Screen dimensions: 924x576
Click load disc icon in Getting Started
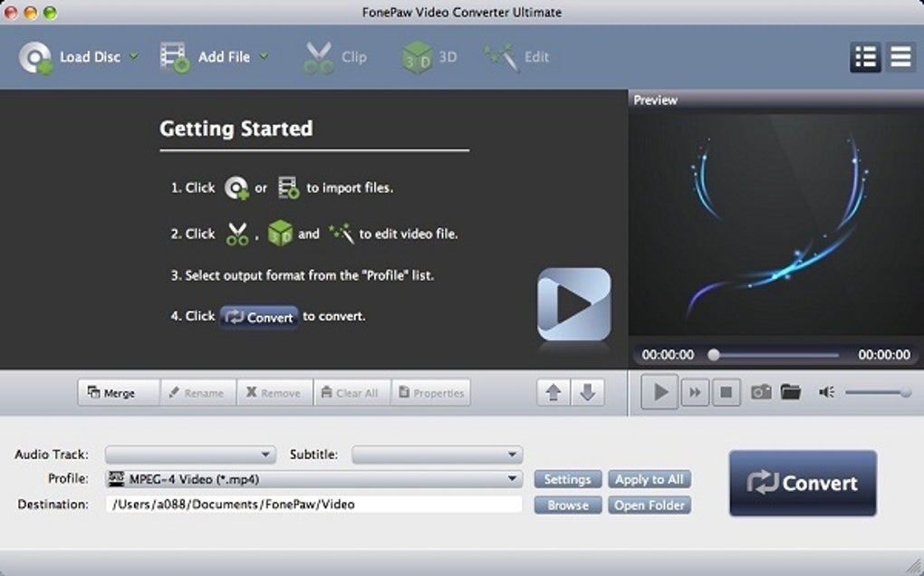click(236, 187)
